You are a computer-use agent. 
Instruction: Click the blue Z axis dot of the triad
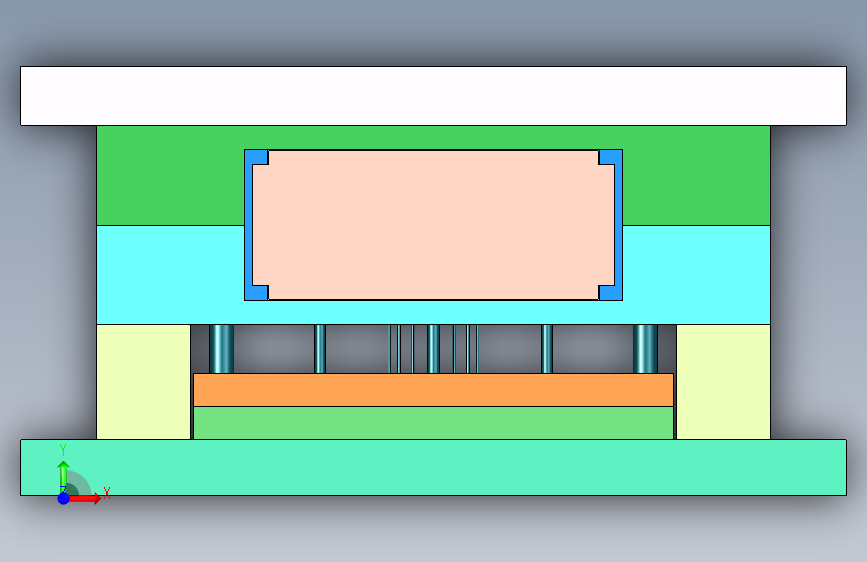click(64, 498)
